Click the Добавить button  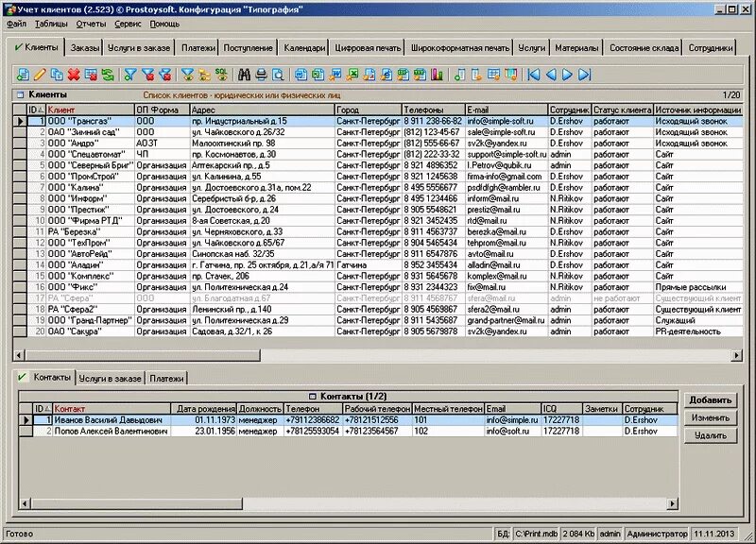point(711,399)
